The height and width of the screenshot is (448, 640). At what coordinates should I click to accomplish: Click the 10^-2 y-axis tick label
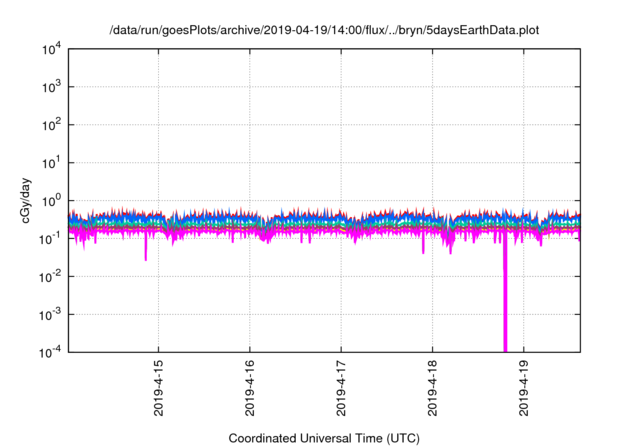(x=51, y=277)
